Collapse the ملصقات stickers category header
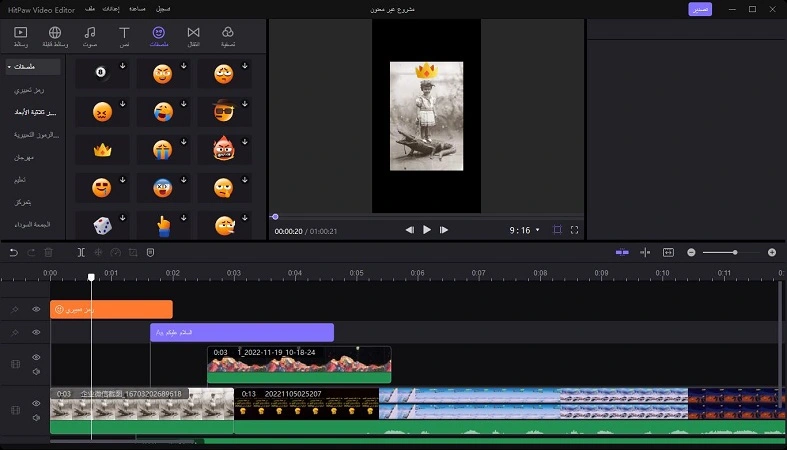 tap(33, 67)
